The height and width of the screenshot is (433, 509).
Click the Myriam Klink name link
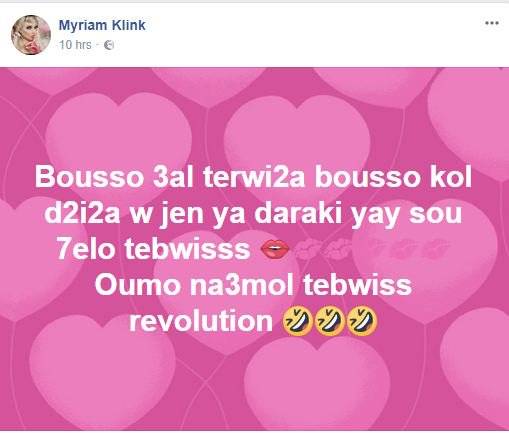102,25
